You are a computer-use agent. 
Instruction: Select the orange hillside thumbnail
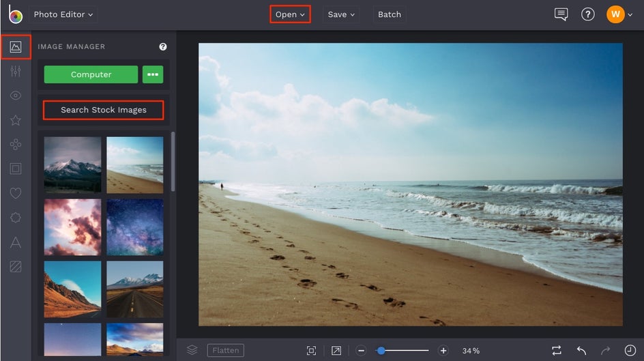[73, 289]
